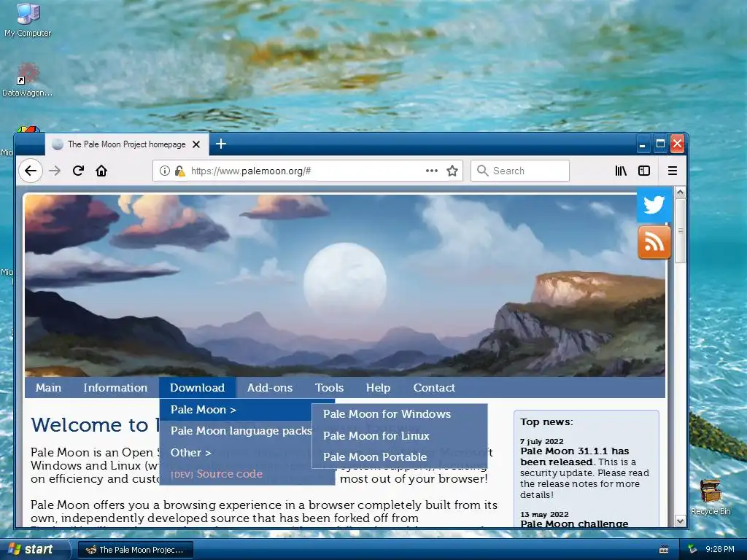Screen dimensions: 747x560
Task: Bookmark this page with the star icon
Action: [452, 171]
